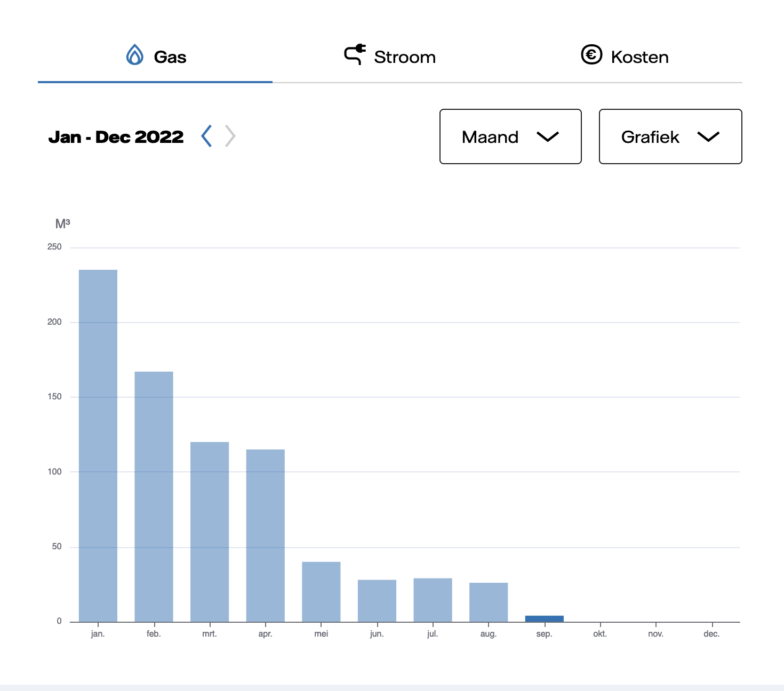Click the March usage bar
The height and width of the screenshot is (691, 784).
point(210,532)
